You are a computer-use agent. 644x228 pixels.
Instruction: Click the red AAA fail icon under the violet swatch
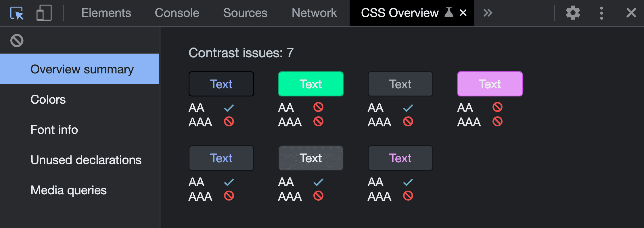(498, 121)
